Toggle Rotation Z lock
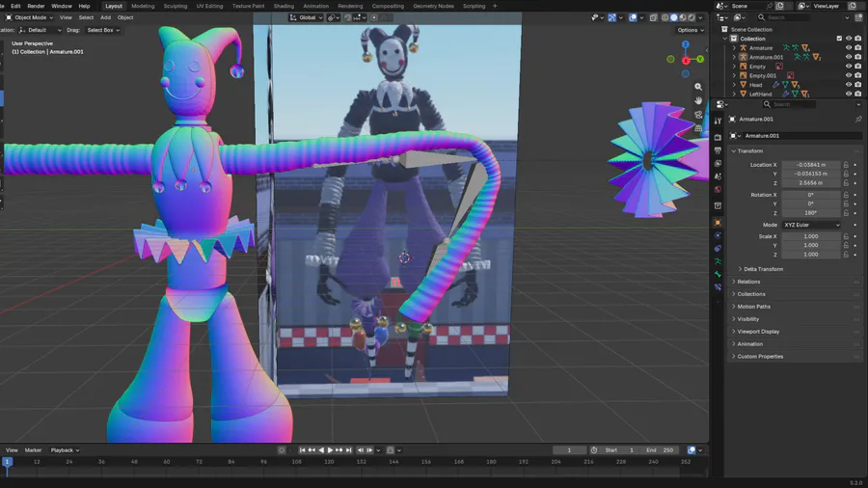 (x=846, y=213)
